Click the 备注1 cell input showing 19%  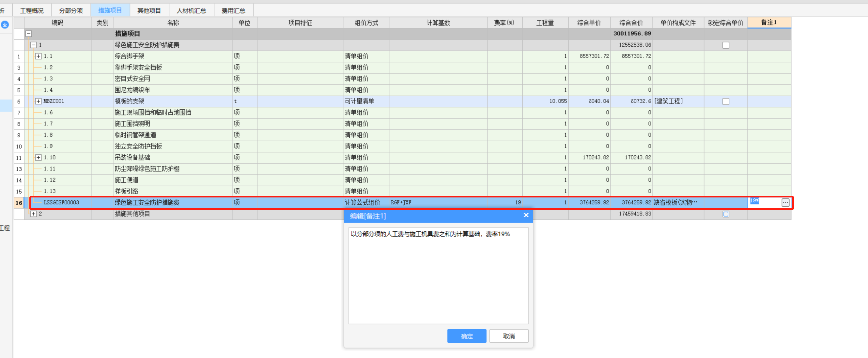pos(765,203)
